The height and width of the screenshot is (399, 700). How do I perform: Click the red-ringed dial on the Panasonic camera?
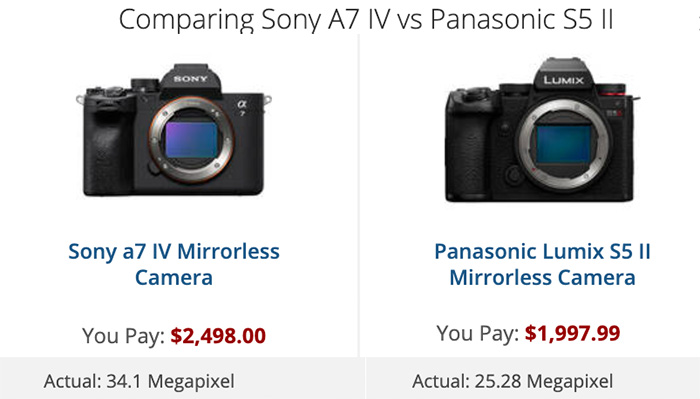coord(612,91)
